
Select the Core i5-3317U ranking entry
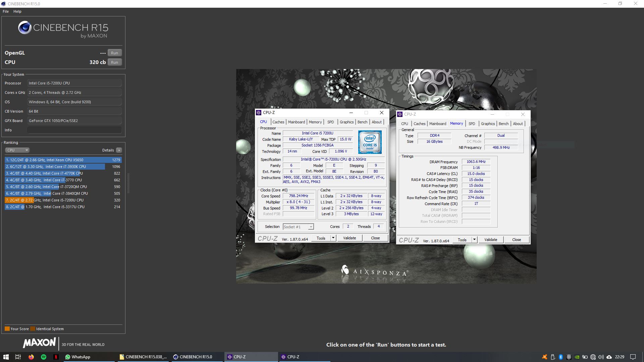tap(63, 207)
